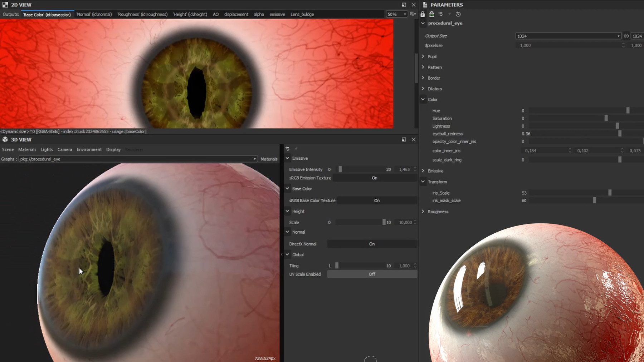
Task: Toggle sRGB Emission Texture On button
Action: point(375,178)
